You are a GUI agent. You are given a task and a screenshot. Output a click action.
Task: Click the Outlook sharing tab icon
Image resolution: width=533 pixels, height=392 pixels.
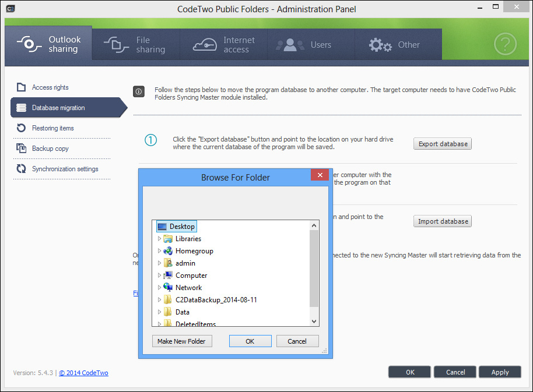pos(29,44)
